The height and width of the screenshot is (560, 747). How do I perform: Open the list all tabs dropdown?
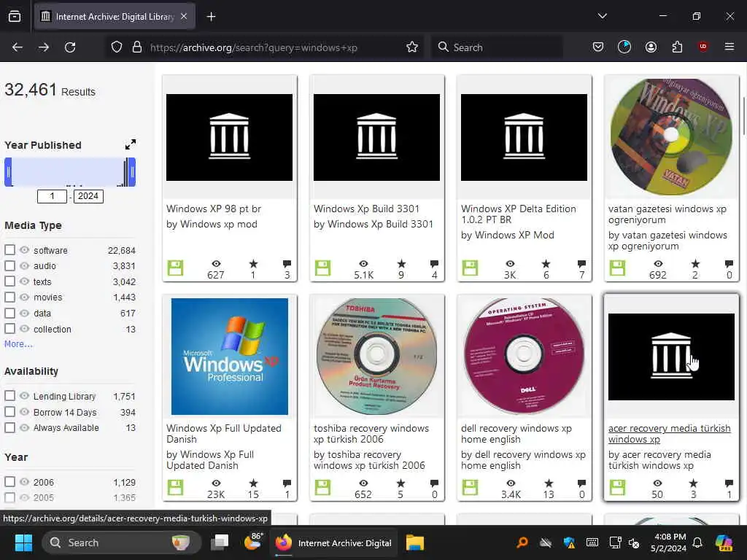[x=603, y=16]
